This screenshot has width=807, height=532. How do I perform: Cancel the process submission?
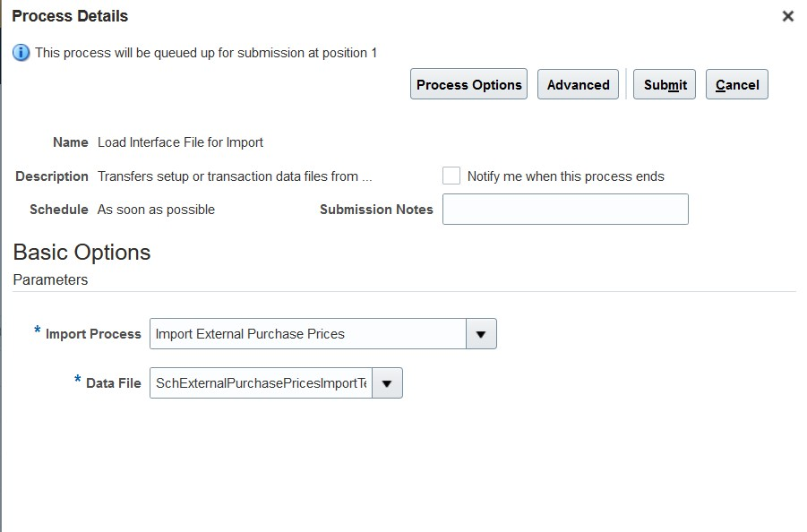[x=737, y=84]
